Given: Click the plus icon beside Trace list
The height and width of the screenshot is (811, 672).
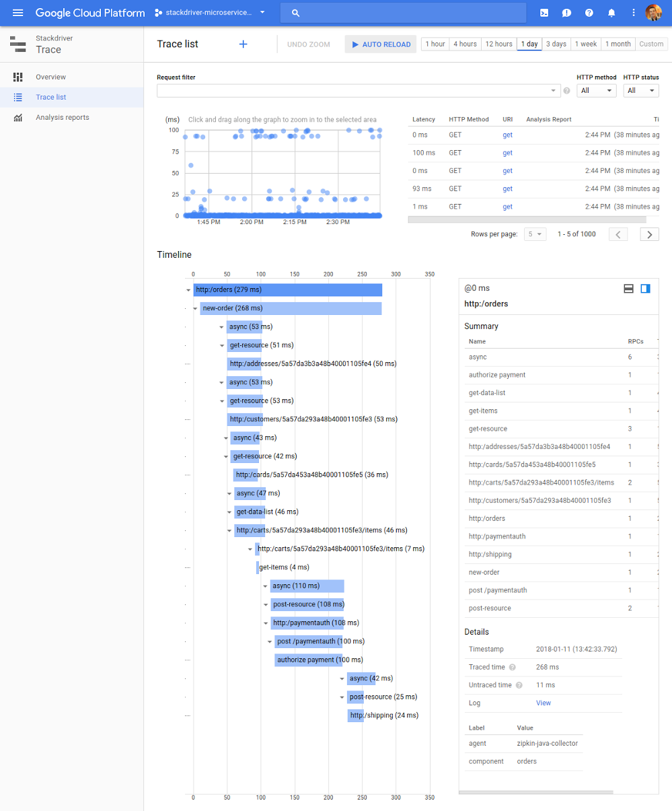Looking at the screenshot, I should click(244, 44).
